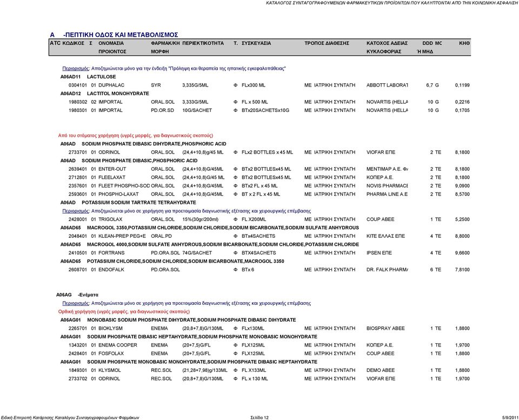519x420 pixels.
Task: Select the A06AD11 LACTULOSE heading
Action: click(88, 77)
